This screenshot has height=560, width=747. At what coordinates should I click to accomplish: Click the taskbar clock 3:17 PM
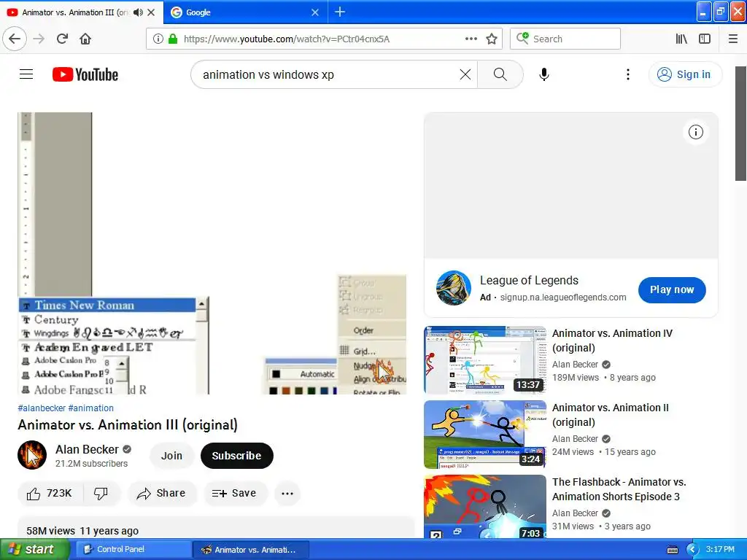[x=720, y=549]
